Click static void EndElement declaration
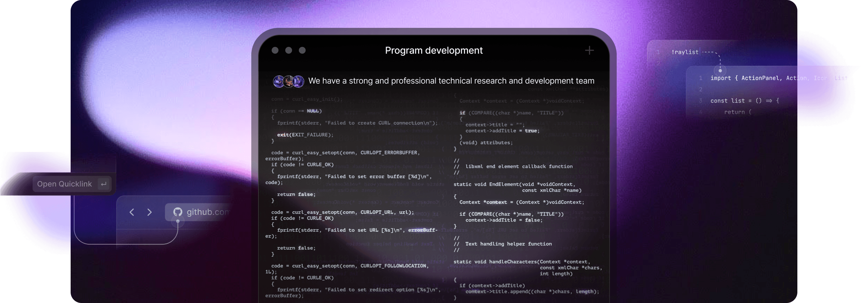 [x=514, y=184]
